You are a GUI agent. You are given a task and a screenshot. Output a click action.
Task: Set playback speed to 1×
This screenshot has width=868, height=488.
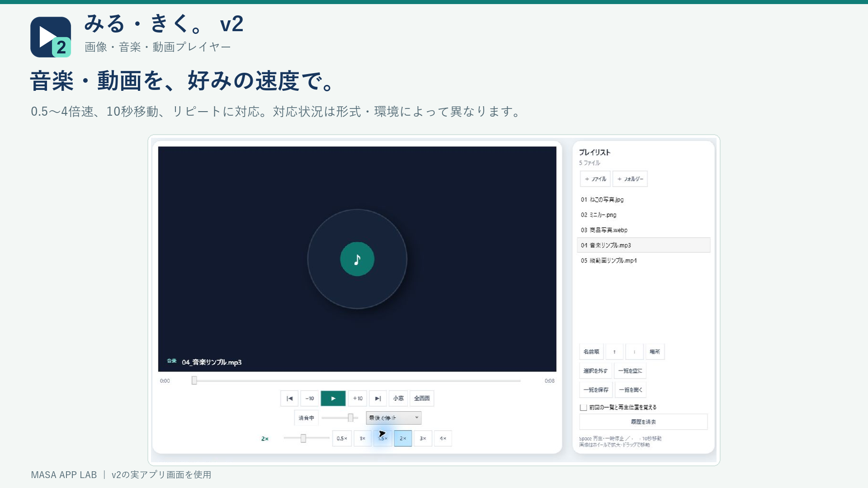point(363,438)
